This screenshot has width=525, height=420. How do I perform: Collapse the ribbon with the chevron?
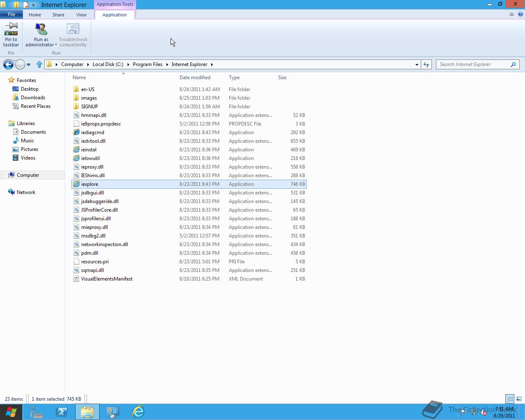coord(511,14)
